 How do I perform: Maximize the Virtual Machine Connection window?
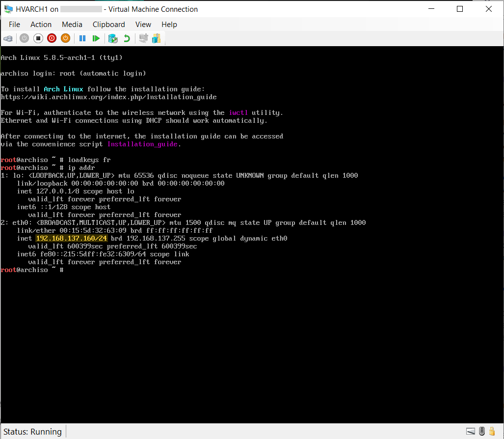pyautogui.click(x=460, y=9)
